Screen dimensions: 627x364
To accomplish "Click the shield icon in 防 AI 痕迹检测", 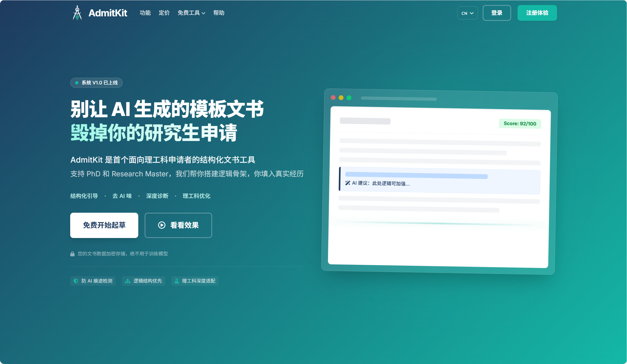I will click(x=76, y=281).
